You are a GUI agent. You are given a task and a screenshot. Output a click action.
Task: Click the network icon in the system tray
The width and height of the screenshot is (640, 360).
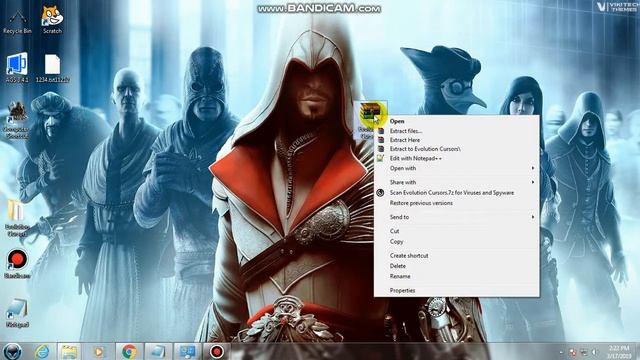(x=584, y=352)
